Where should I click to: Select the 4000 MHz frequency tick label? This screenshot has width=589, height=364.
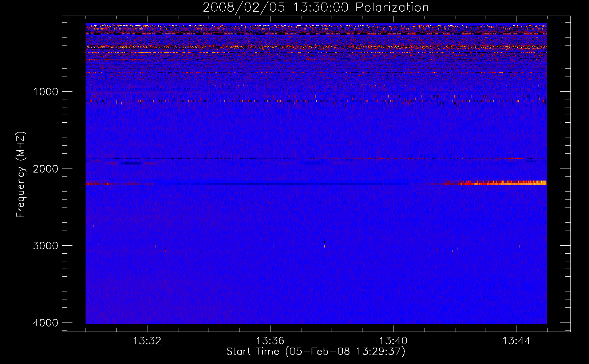(46, 323)
